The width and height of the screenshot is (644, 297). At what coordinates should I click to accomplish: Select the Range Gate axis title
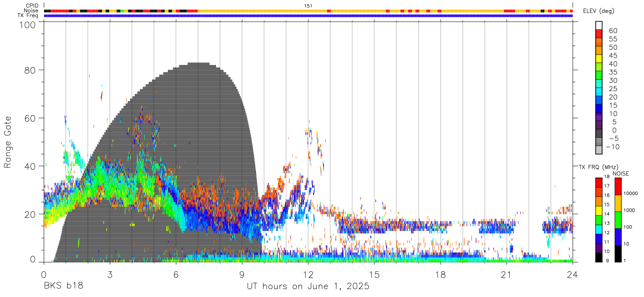click(x=8, y=142)
